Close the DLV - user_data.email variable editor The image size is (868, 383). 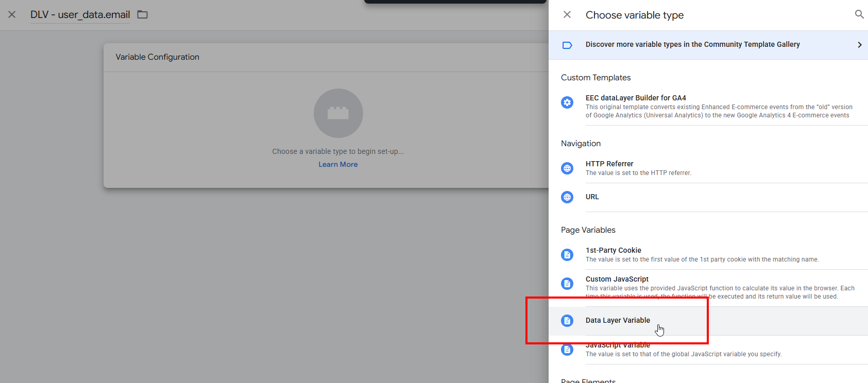click(12, 14)
